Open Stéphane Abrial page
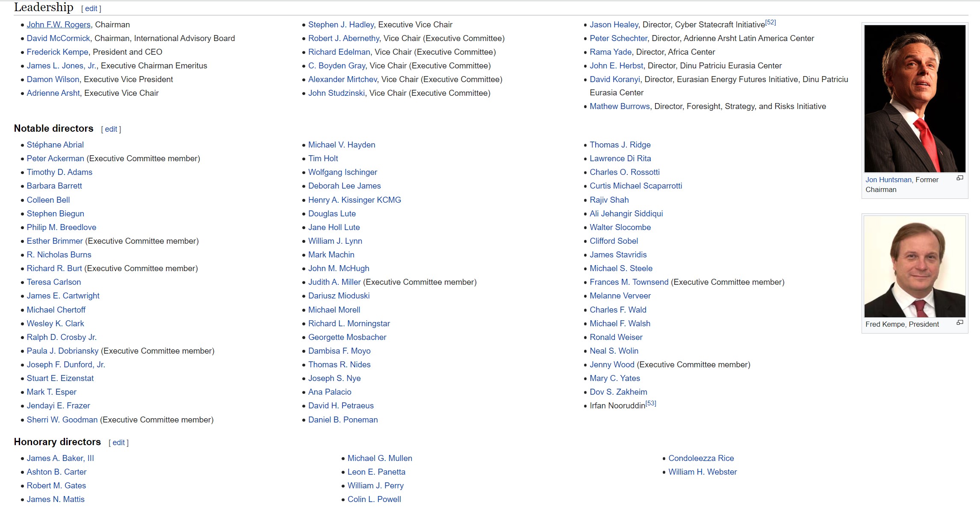 pos(55,145)
